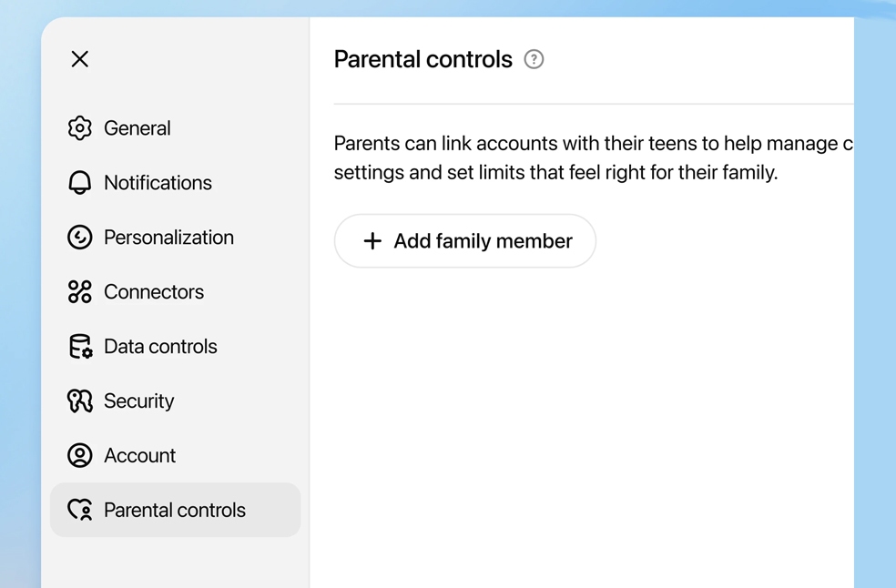Click the plus icon inside Add family member
The image size is (896, 588).
point(372,240)
